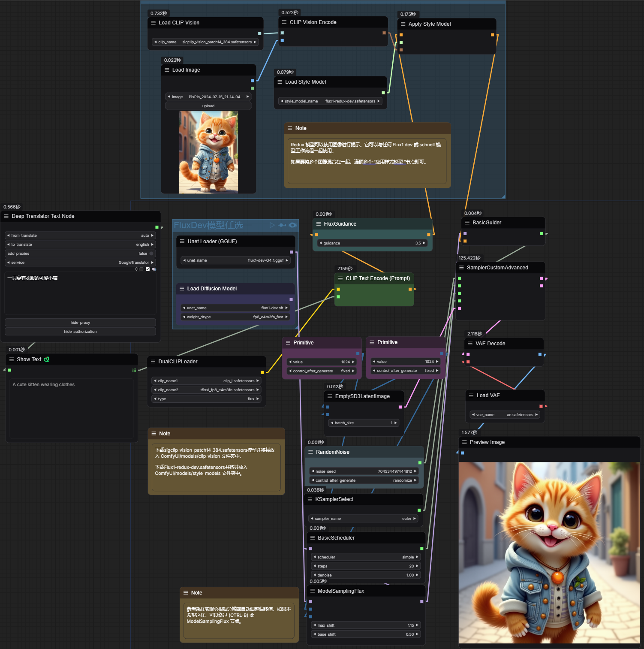Viewport: 644px width, 649px height.
Task: Mute the Deep Translator node via its speaker icon
Action: pyautogui.click(x=154, y=269)
